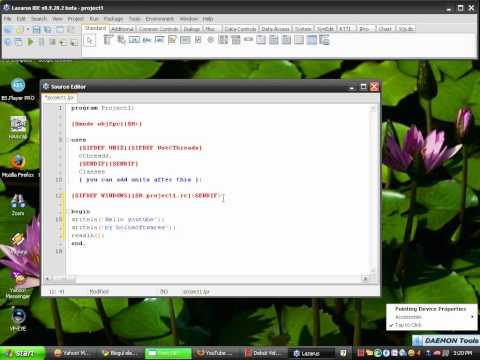This screenshot has height=360, width=480.
Task: Switch to the SQLdb palette tab
Action: point(406,29)
